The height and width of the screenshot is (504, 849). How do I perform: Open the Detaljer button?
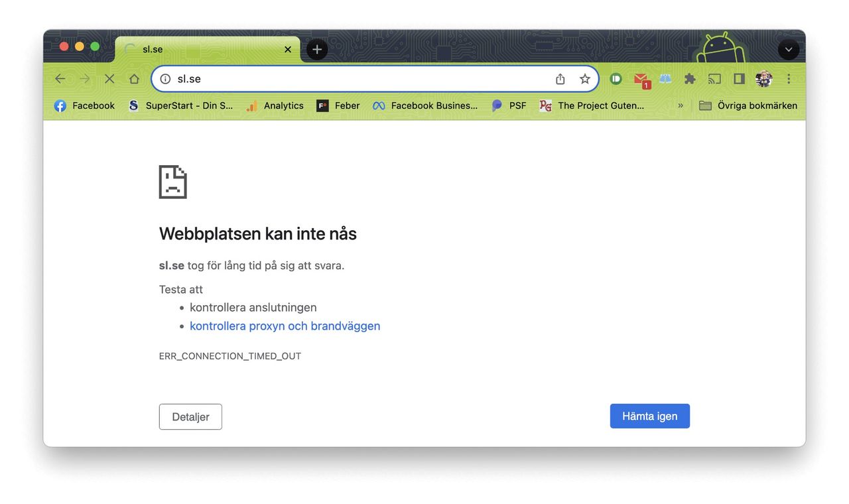click(x=190, y=416)
